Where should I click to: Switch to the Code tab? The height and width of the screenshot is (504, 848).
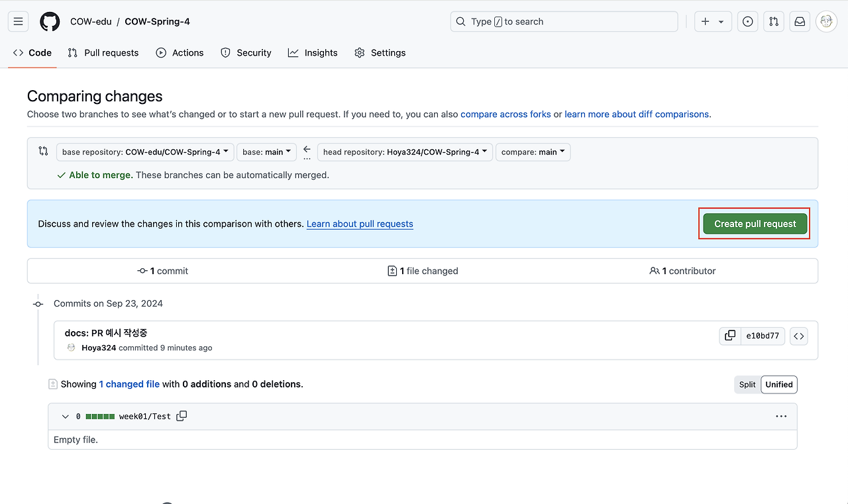(32, 53)
